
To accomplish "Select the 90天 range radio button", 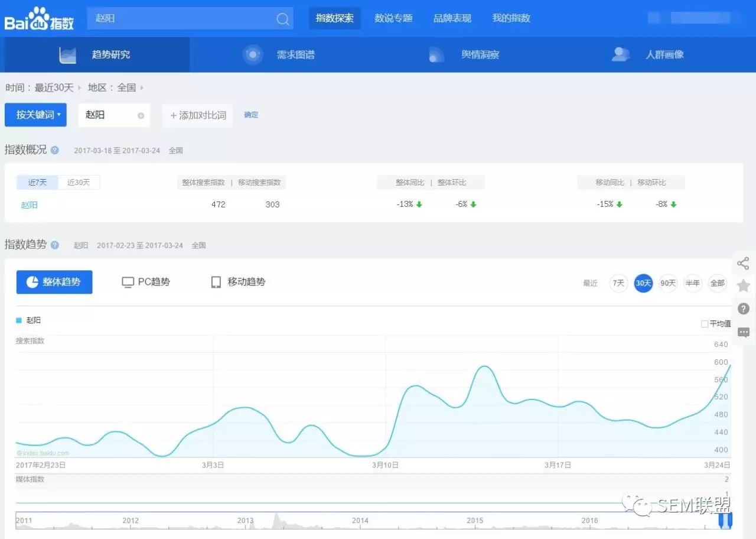I will [668, 283].
